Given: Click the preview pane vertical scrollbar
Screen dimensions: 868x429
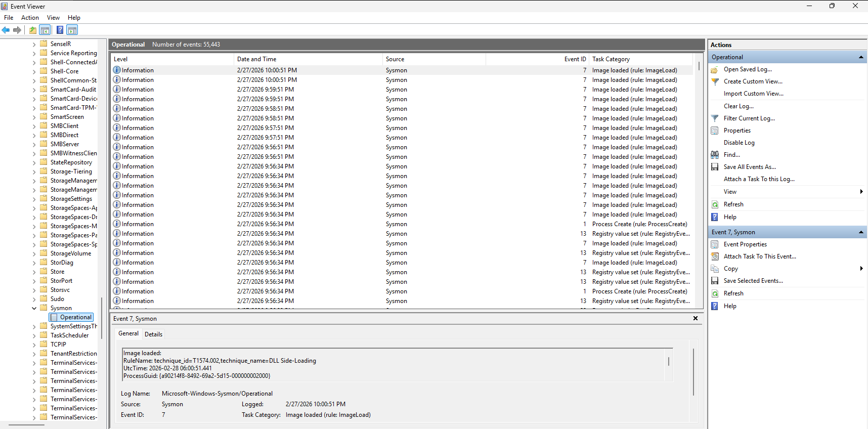Looking at the screenshot, I should point(693,372).
